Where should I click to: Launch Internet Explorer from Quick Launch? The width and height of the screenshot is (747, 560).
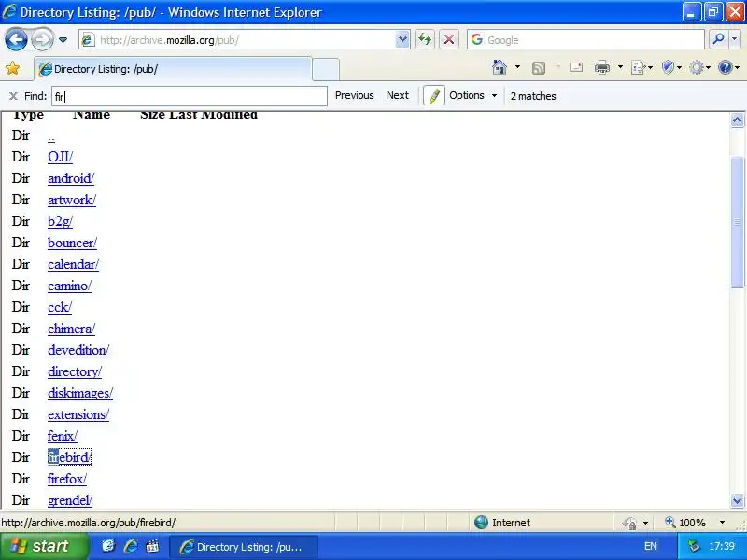(x=130, y=546)
